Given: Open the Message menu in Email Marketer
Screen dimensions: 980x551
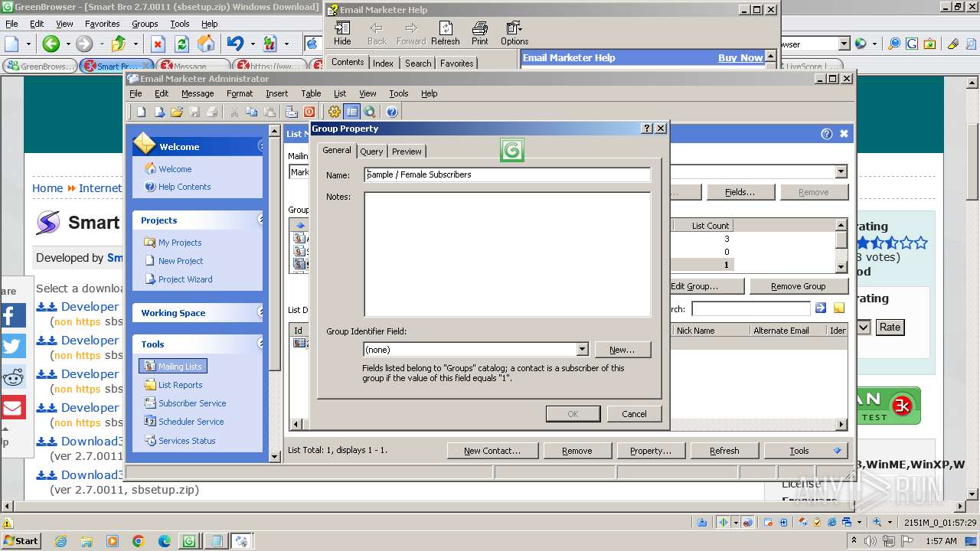Looking at the screenshot, I should pos(198,93).
